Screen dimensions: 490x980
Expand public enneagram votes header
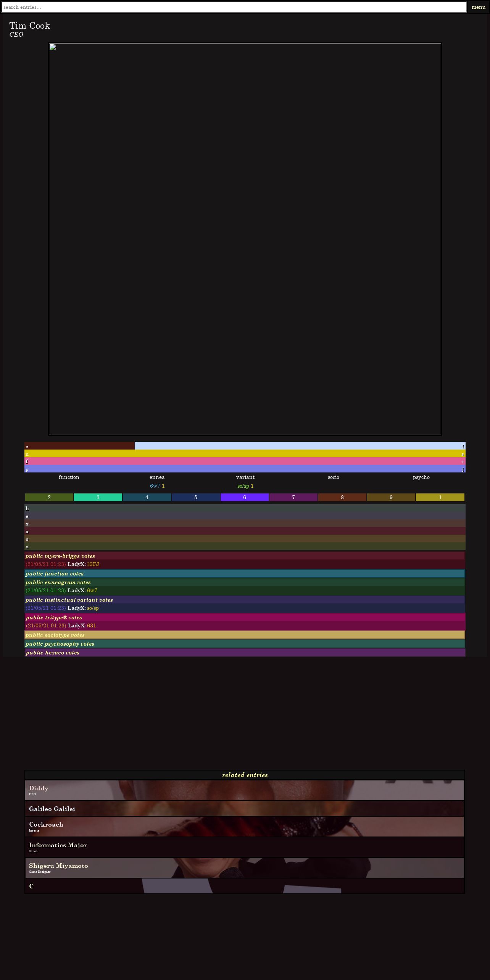245,582
